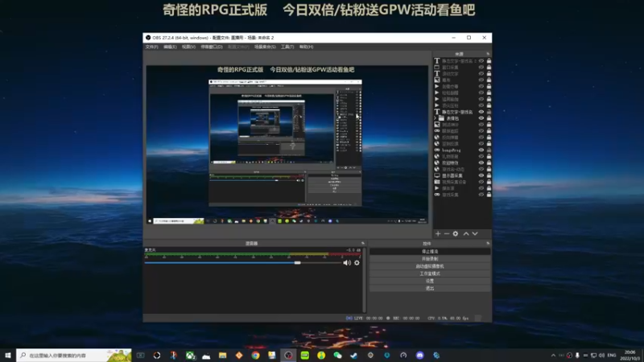Open Google Chrome from the taskbar

tap(255, 356)
